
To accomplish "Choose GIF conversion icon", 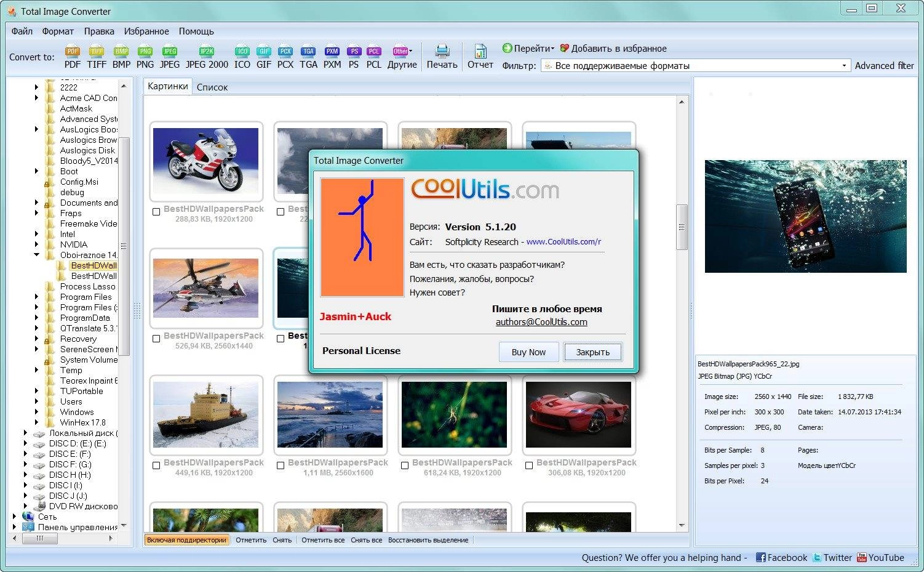I will [x=264, y=56].
